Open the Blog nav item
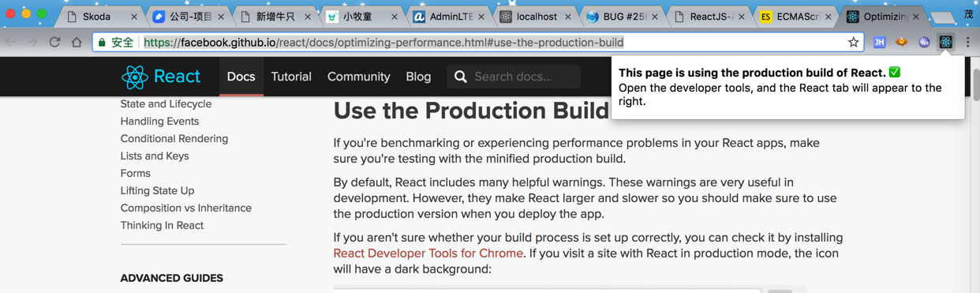Image resolution: width=980 pixels, height=293 pixels. (418, 77)
